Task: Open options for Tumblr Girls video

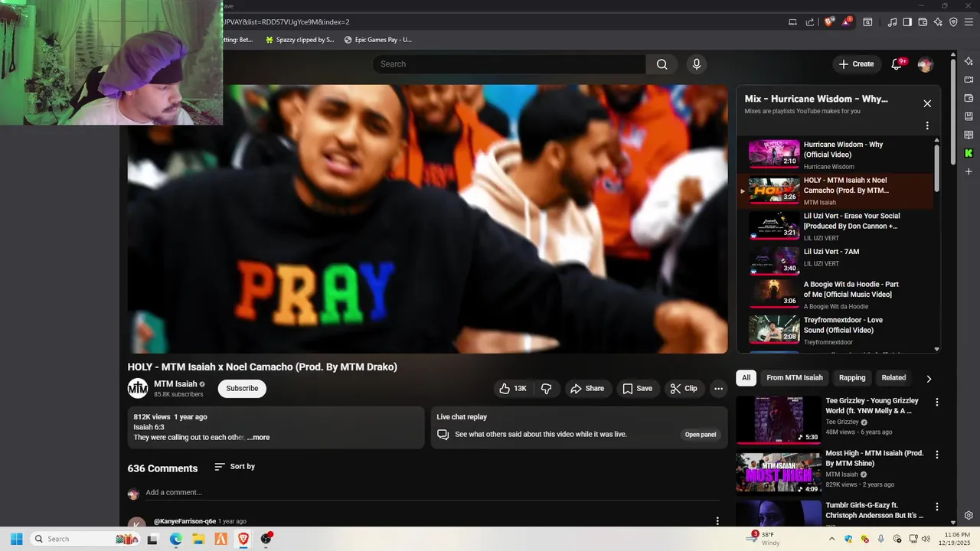Action: click(x=936, y=507)
